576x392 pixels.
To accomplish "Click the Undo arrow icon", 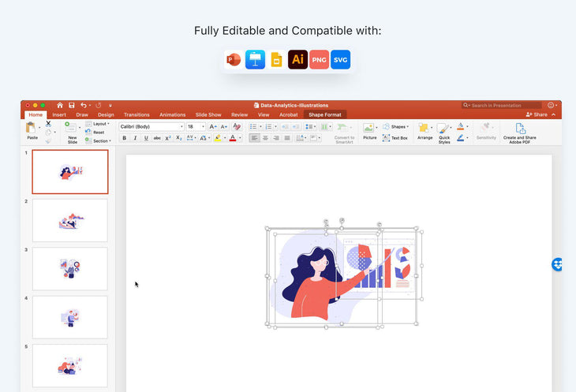I will [83, 105].
